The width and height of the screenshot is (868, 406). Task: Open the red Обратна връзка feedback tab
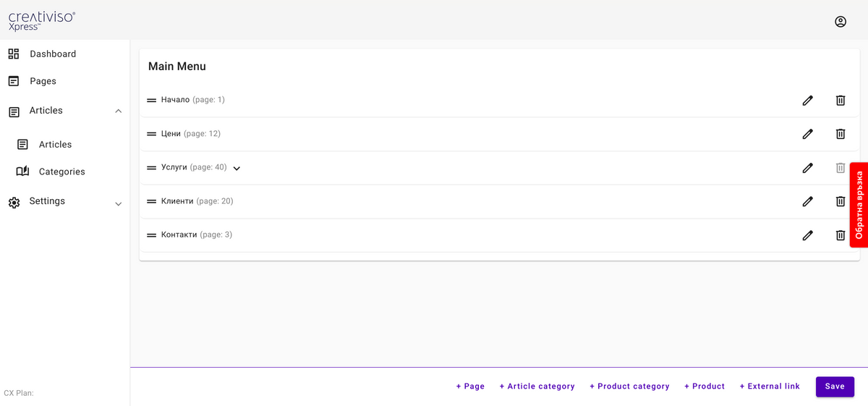point(859,205)
